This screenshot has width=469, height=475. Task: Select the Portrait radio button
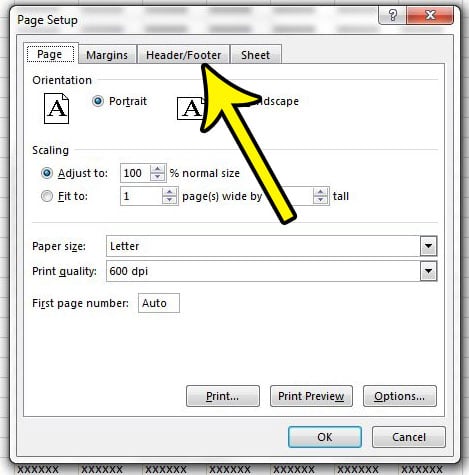point(98,101)
